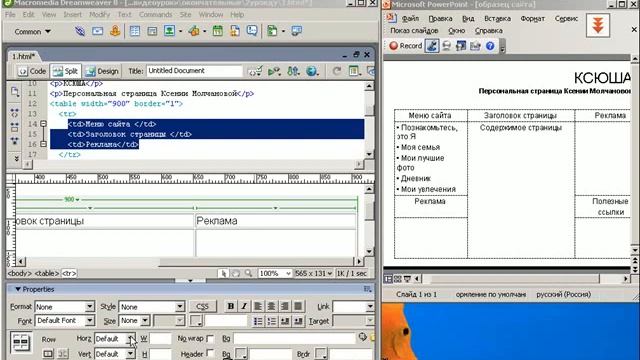640x360 pixels.
Task: Open the Common insert category dropdown
Action: click(x=32, y=31)
